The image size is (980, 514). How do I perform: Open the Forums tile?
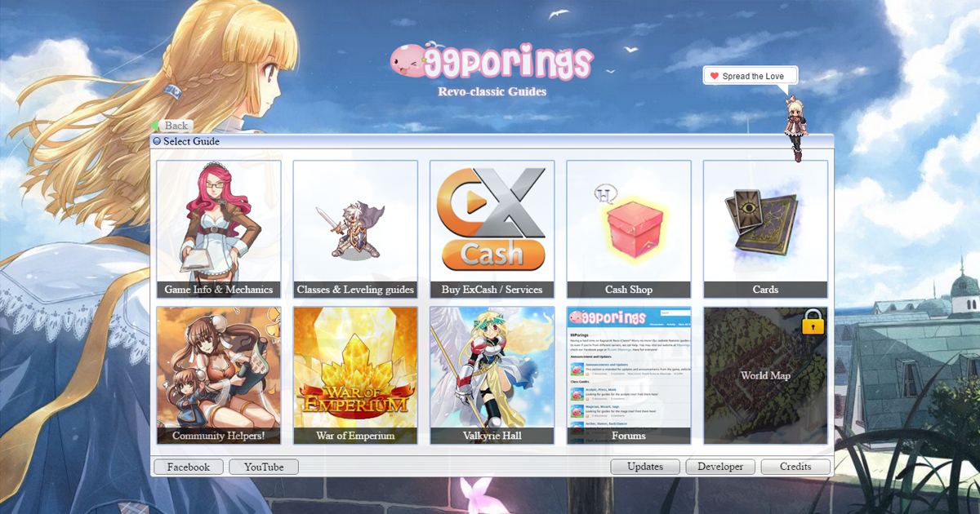[629, 375]
